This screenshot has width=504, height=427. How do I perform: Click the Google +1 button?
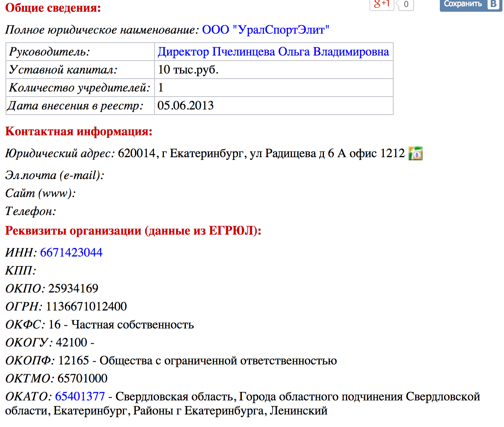click(382, 4)
